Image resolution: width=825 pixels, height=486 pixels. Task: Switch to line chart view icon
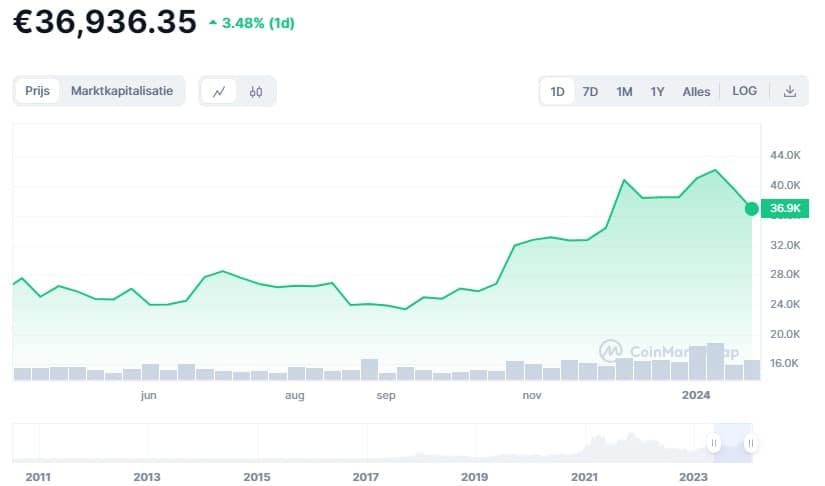(219, 92)
